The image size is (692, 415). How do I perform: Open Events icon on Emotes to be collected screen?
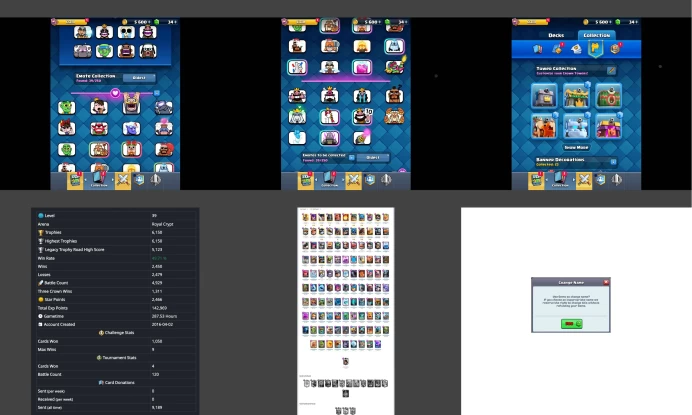pyautogui.click(x=386, y=180)
